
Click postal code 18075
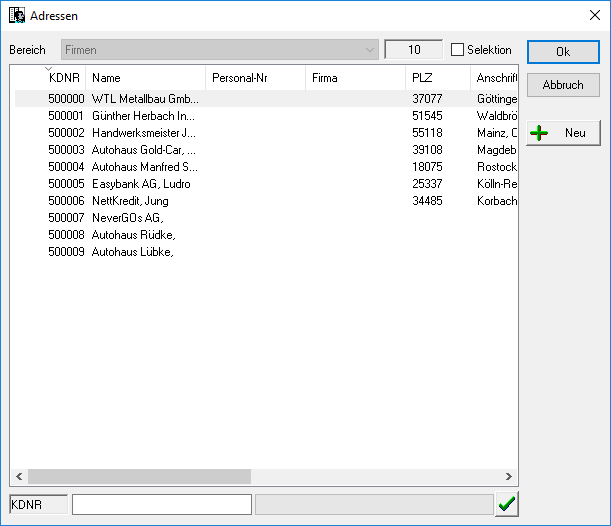pyautogui.click(x=427, y=167)
